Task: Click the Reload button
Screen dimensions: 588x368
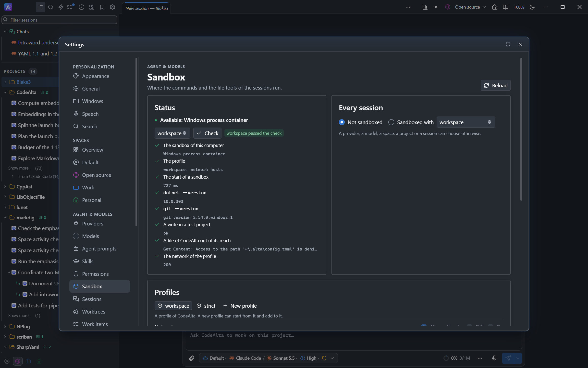Action: [495, 85]
